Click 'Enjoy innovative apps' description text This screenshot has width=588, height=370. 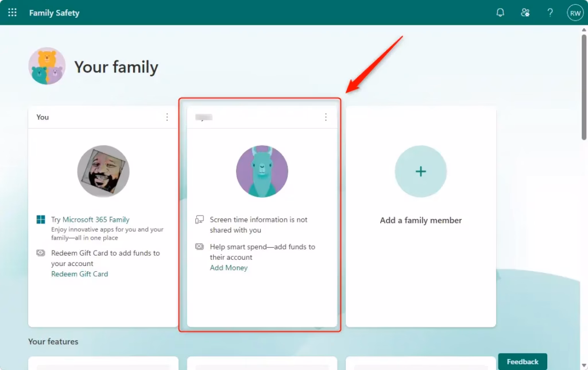point(107,233)
